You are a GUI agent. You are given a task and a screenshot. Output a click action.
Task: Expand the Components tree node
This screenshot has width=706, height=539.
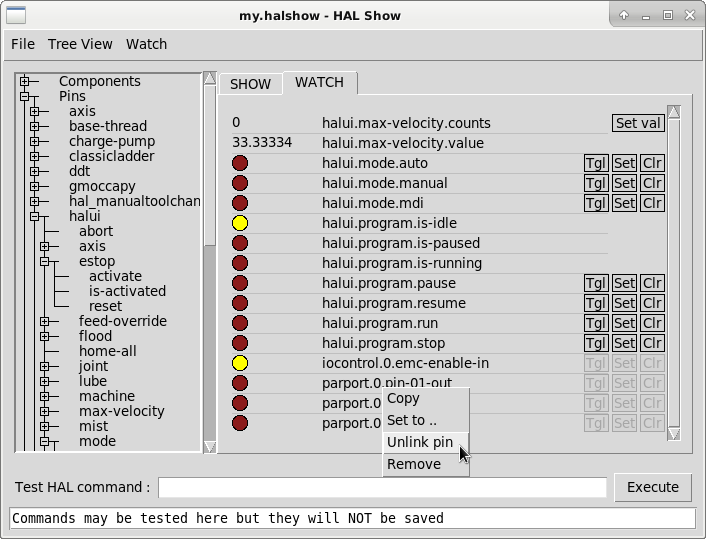24,81
